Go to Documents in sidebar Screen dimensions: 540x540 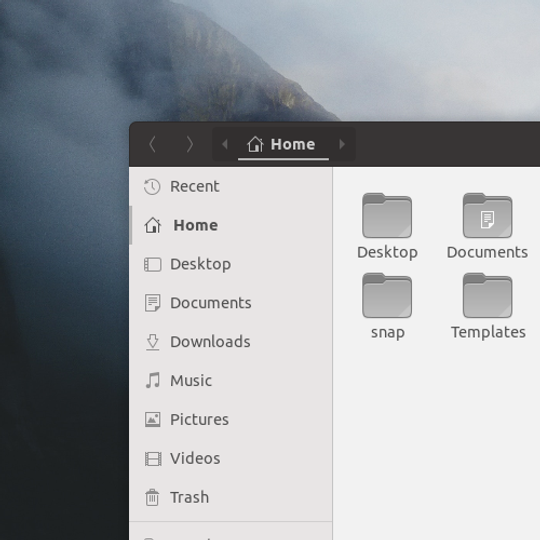pyautogui.click(x=231, y=303)
